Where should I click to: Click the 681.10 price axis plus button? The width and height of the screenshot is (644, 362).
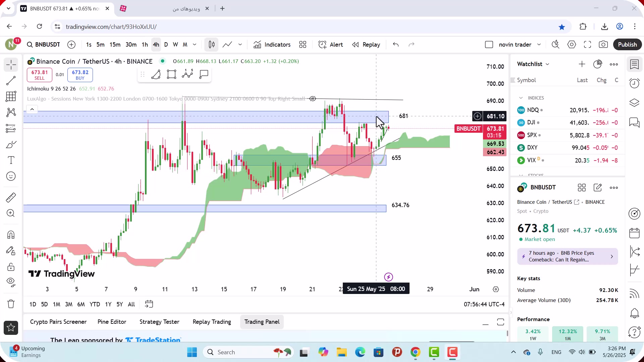tap(477, 116)
